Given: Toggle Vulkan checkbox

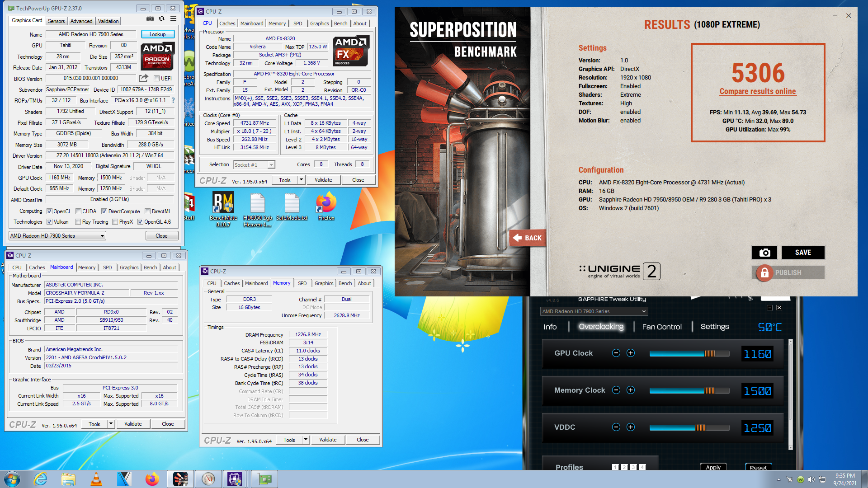Looking at the screenshot, I should [50, 222].
